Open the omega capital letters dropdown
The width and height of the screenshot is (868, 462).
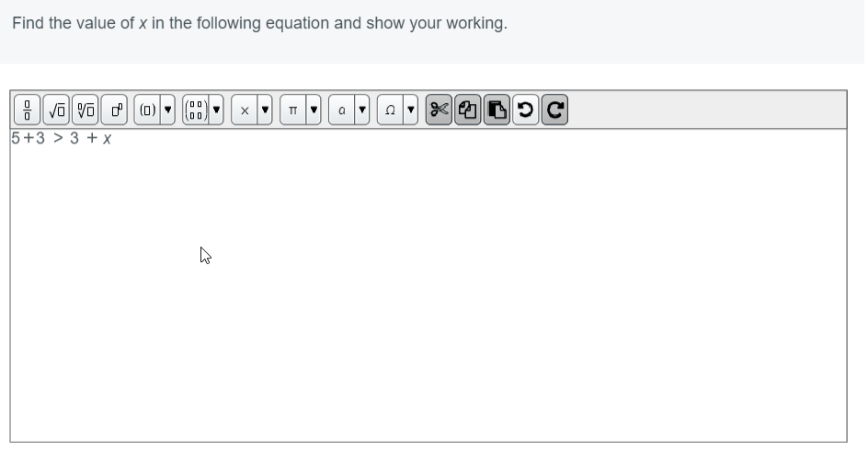[411, 110]
